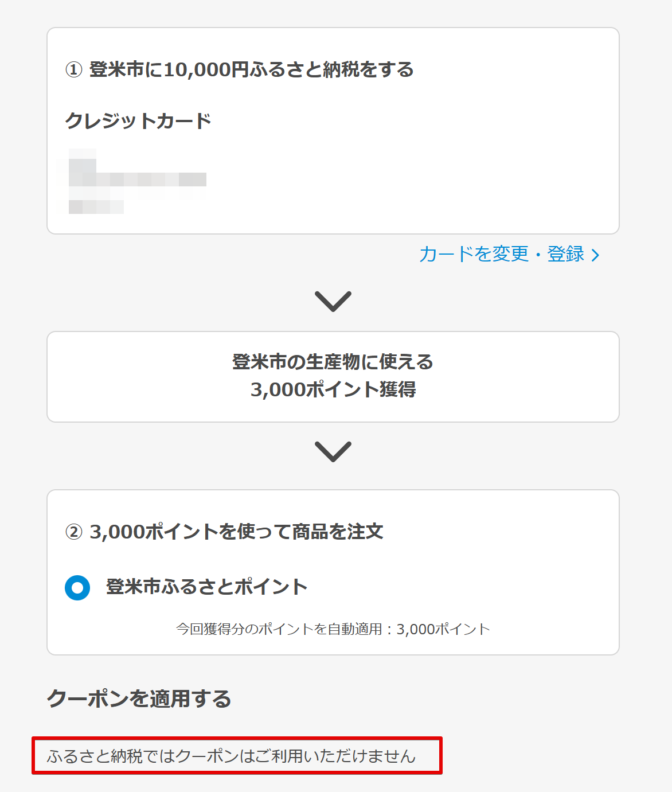Click the クーポンを適用する heading

click(x=139, y=699)
